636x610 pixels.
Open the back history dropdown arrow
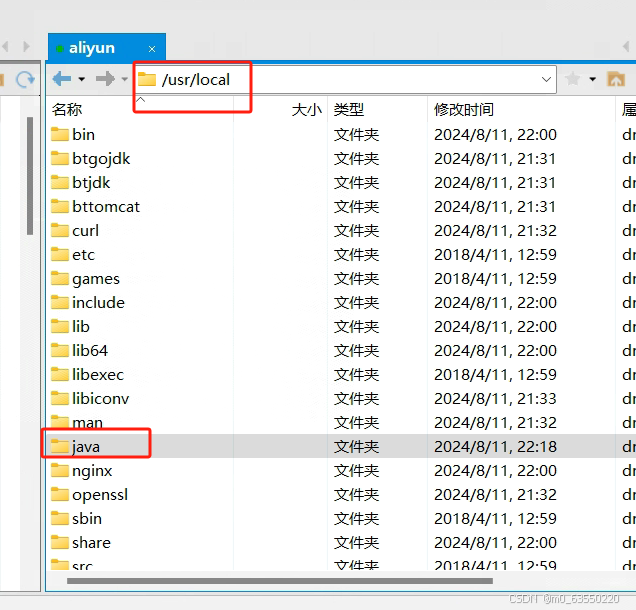point(82,79)
